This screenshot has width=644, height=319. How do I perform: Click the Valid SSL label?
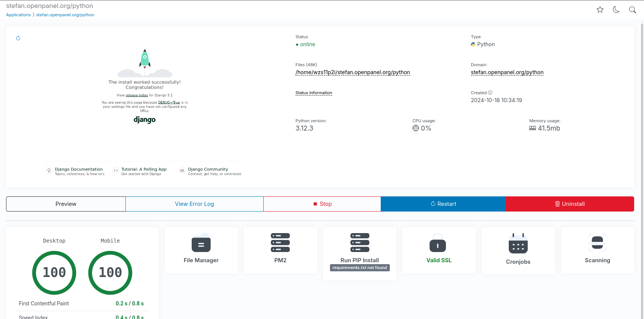[x=439, y=260]
